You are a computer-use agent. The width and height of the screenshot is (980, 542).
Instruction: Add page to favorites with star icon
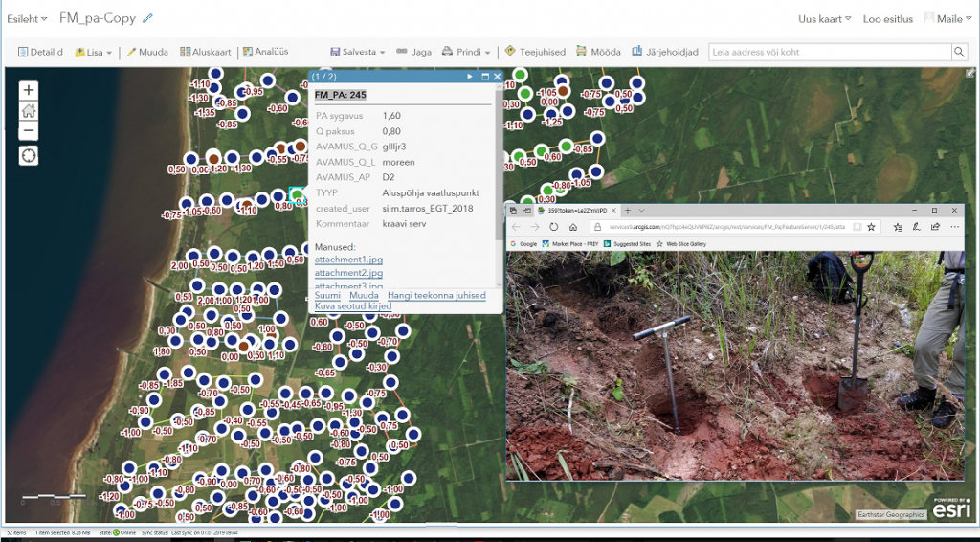tap(871, 227)
